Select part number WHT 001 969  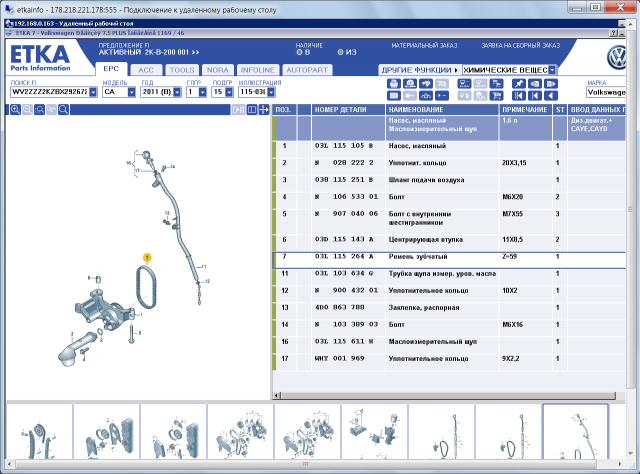point(340,358)
